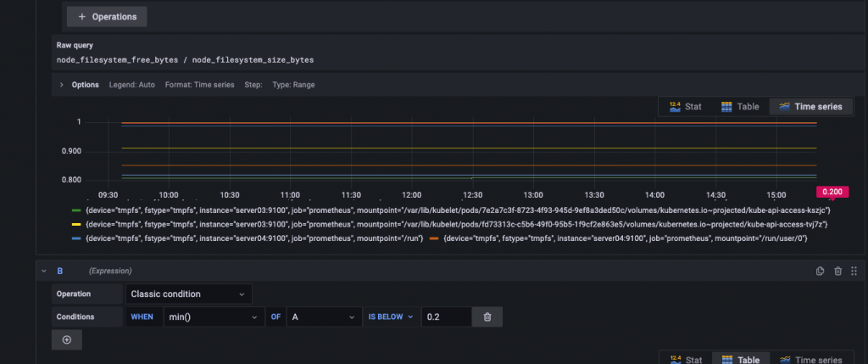Duplicate expression B with copy icon
The height and width of the screenshot is (364, 868).
(821, 271)
